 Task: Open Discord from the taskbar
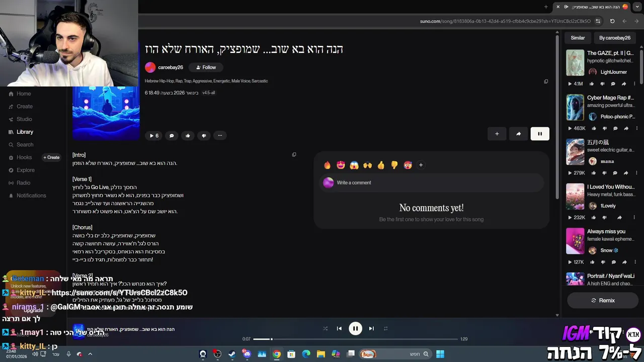point(247,354)
